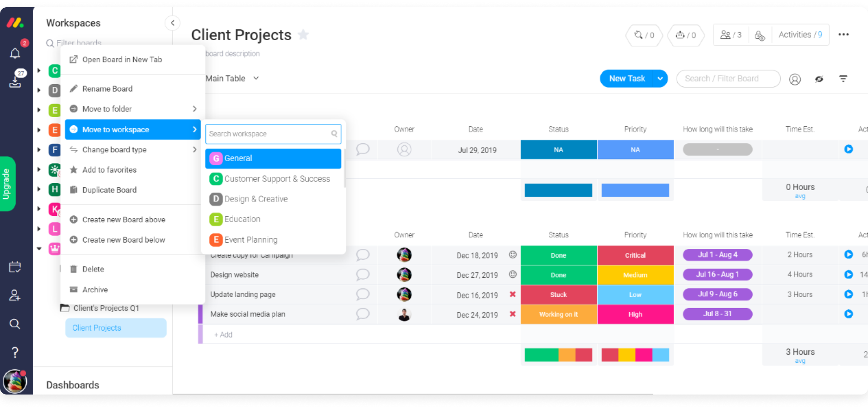Open the inbox download icon with 27 badge
The width and height of the screenshot is (868, 409).
(x=15, y=81)
